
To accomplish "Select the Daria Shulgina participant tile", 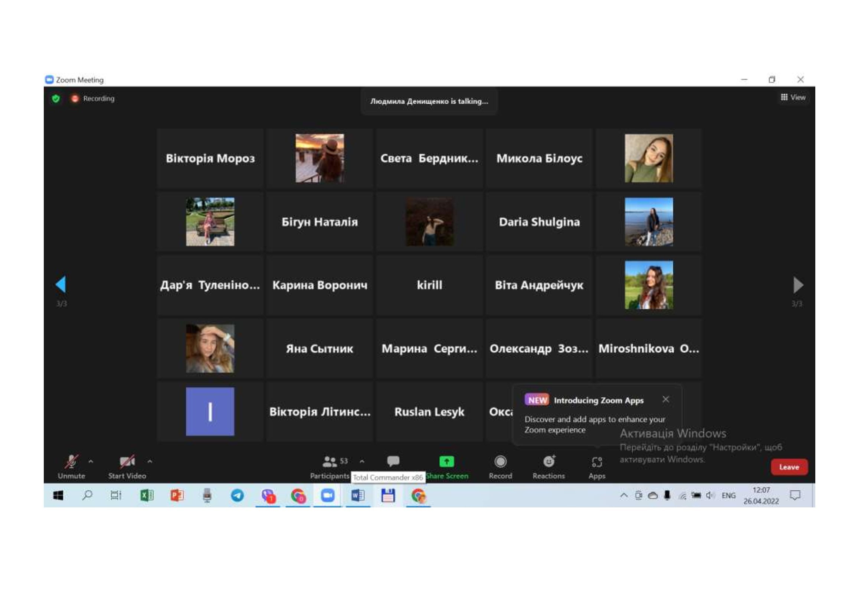I will point(539,222).
